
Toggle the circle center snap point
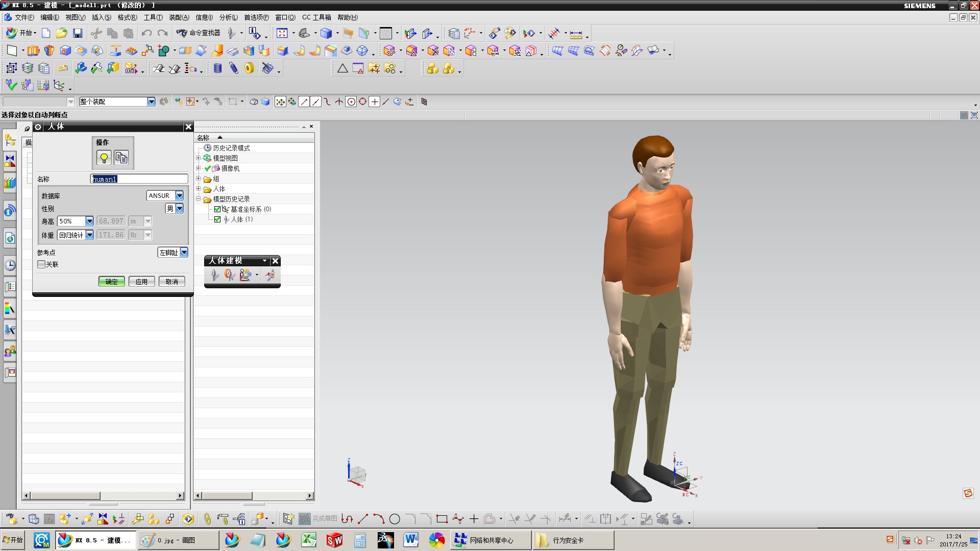point(351,102)
